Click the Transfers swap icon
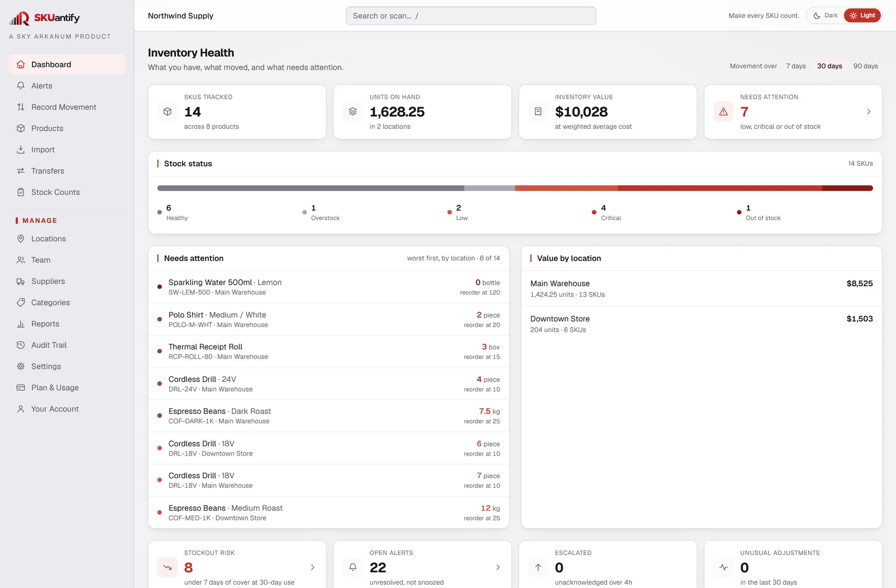This screenshot has height=588, width=896. tap(21, 171)
